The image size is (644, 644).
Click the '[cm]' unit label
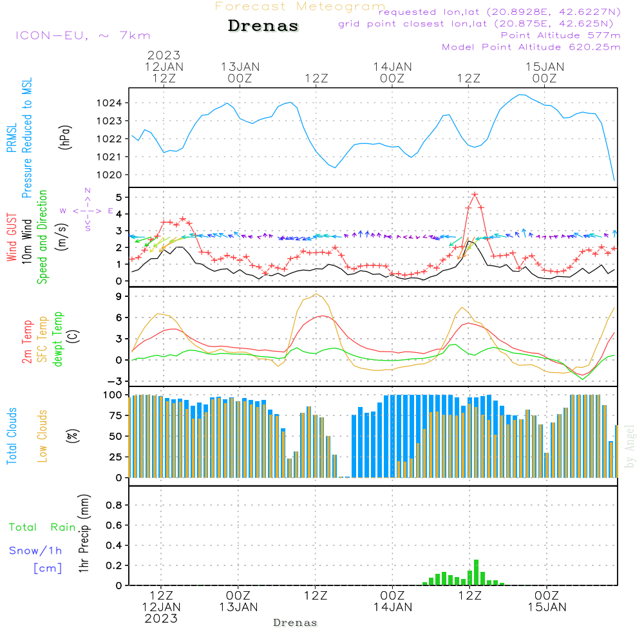(x=48, y=569)
